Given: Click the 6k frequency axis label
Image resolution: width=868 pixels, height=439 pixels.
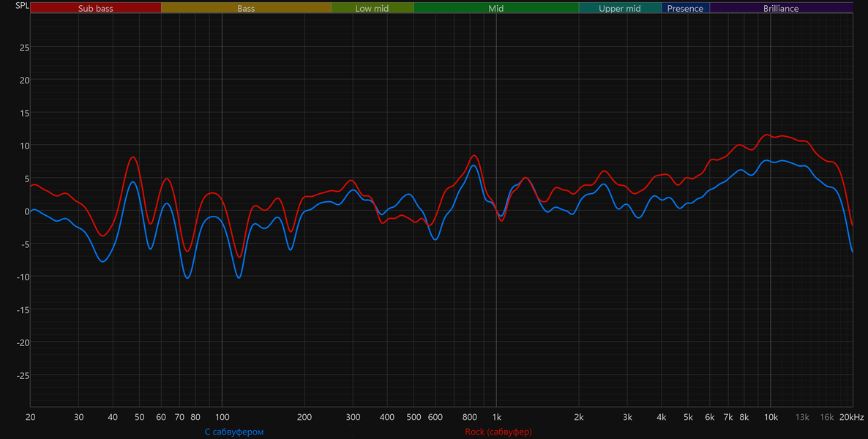Looking at the screenshot, I should (x=710, y=417).
